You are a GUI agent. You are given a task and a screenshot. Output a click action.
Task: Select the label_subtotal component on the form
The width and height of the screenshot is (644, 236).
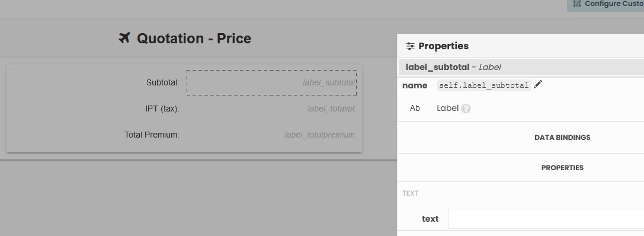click(x=271, y=82)
